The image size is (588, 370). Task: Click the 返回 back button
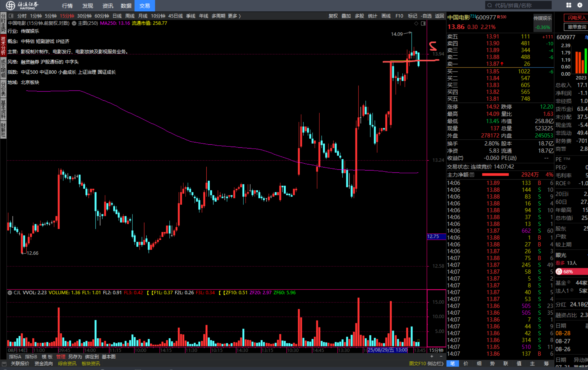point(439,16)
